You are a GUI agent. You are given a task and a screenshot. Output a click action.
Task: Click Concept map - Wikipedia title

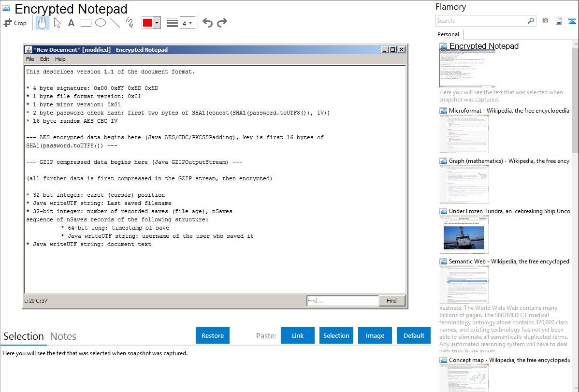click(509, 360)
